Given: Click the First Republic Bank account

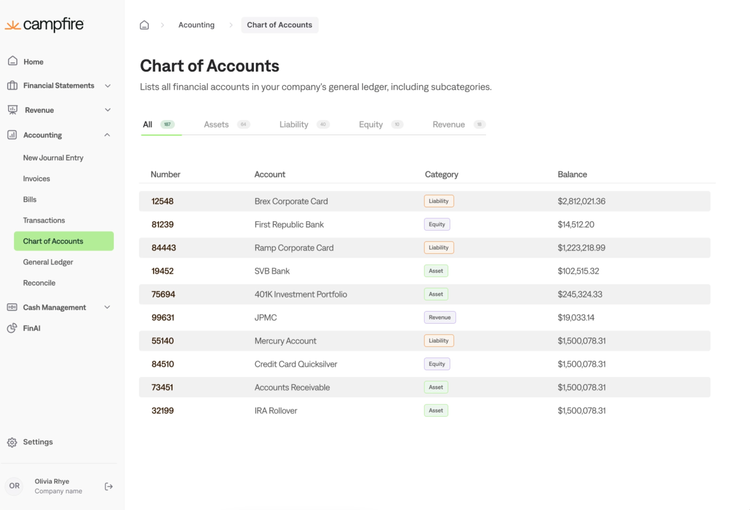Looking at the screenshot, I should click(x=289, y=225).
